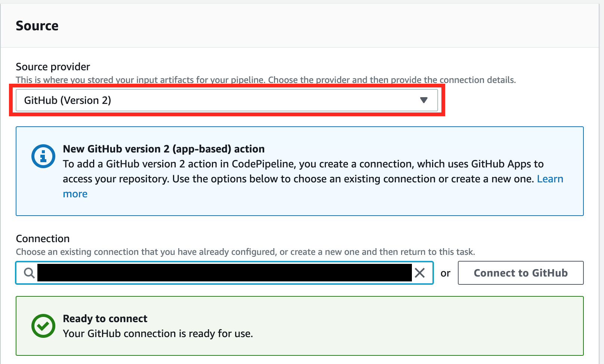This screenshot has width=604, height=364.
Task: Click the Connect to GitHub button
Action: coord(521,273)
